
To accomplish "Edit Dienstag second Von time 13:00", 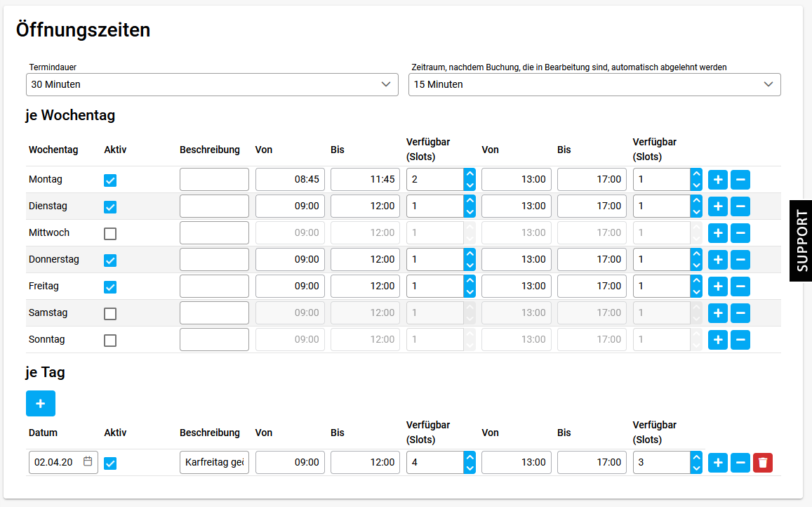I will point(517,206).
